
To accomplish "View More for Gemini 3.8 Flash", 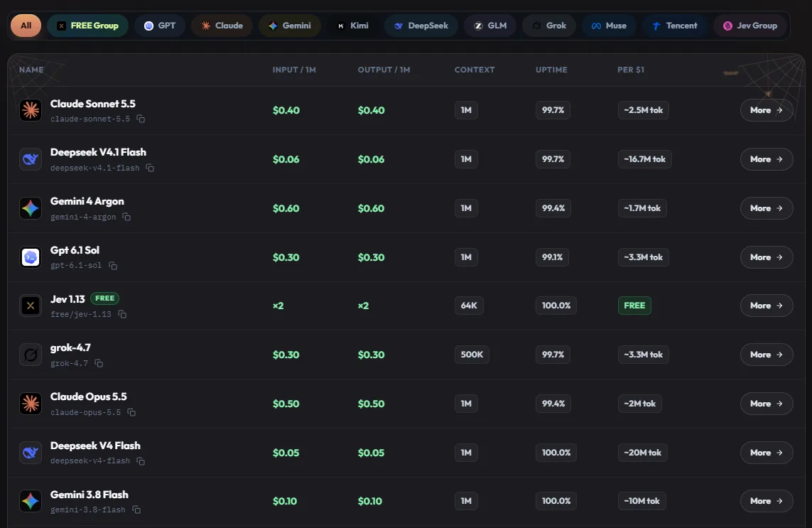I will point(767,501).
